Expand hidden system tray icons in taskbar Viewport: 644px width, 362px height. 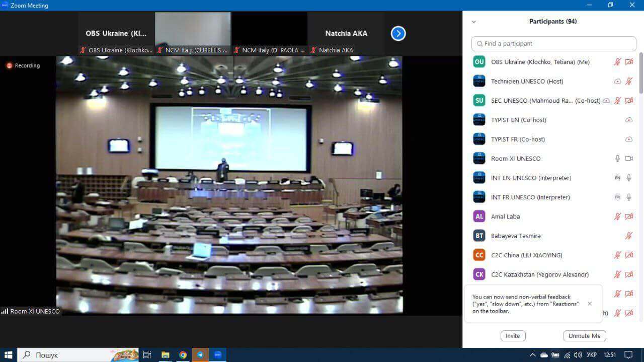click(x=533, y=355)
